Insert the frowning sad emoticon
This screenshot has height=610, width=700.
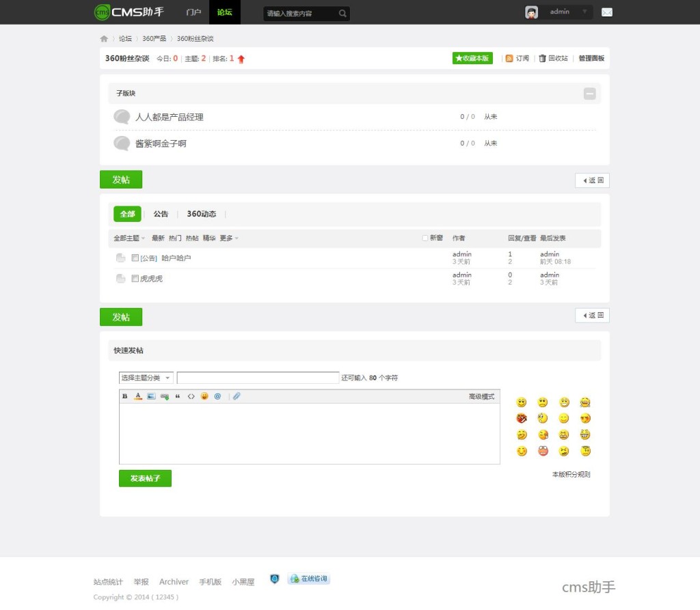coord(543,402)
